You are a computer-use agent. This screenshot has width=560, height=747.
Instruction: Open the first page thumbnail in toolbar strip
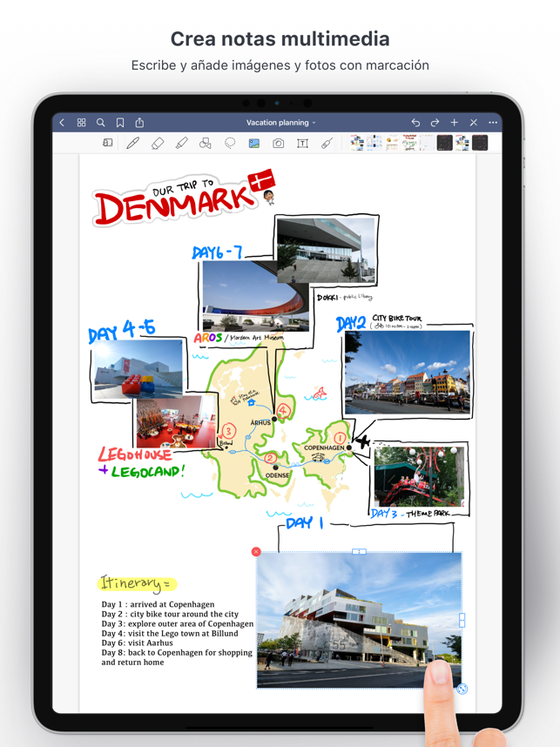point(357,143)
